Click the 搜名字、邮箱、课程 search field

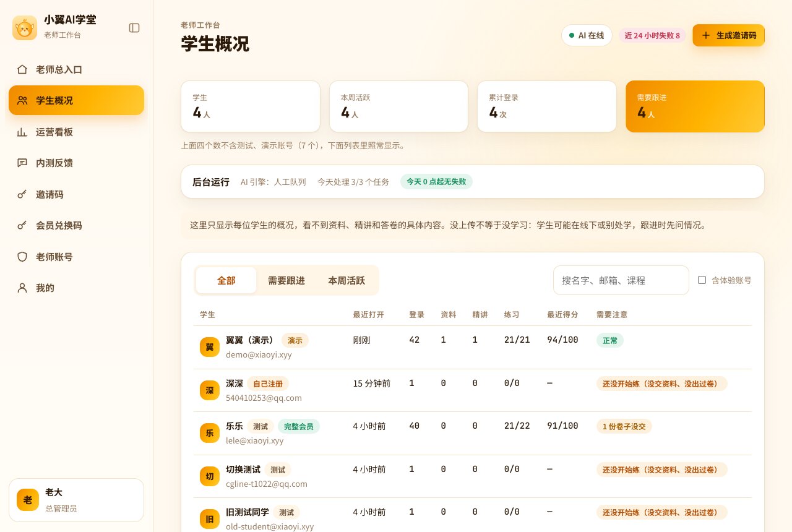click(x=621, y=280)
